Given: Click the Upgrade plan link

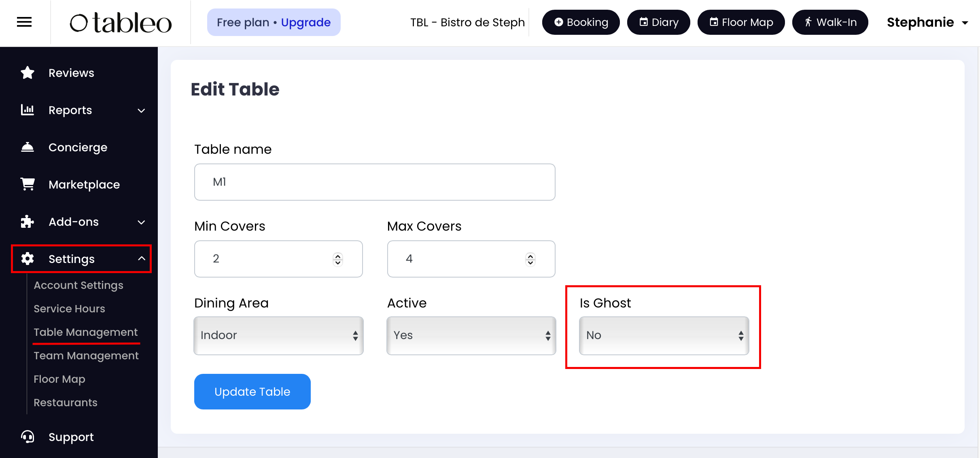Looking at the screenshot, I should click(305, 22).
